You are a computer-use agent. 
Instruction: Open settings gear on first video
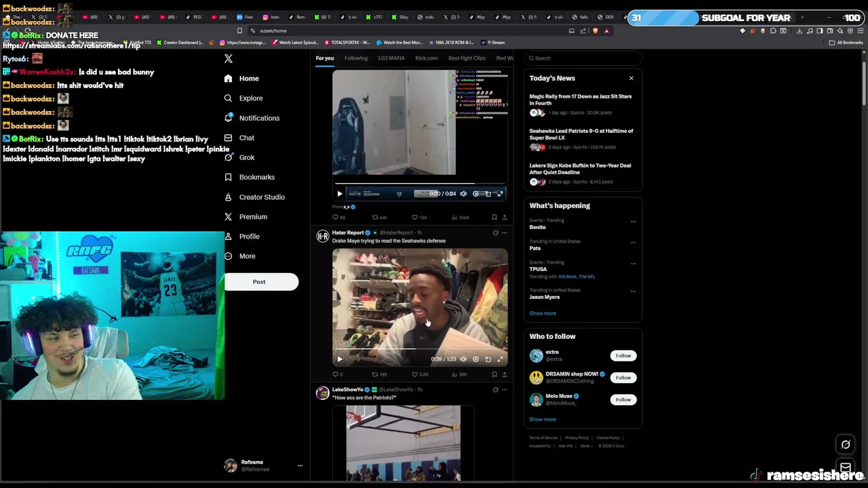coord(475,194)
